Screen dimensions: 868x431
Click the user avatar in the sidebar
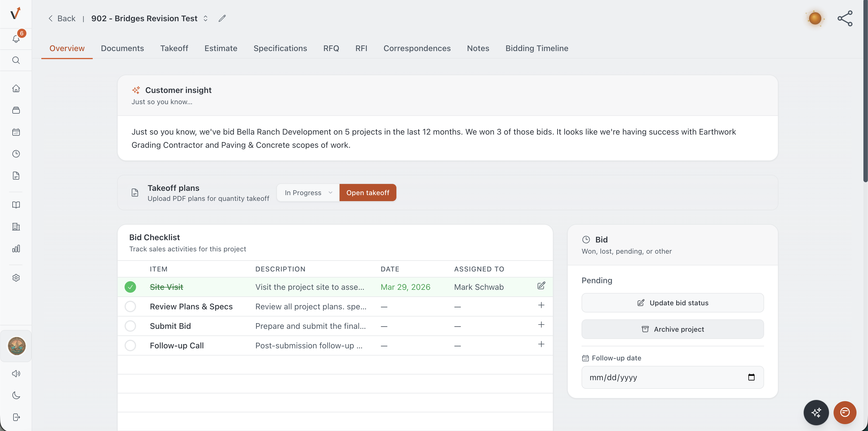tap(17, 346)
